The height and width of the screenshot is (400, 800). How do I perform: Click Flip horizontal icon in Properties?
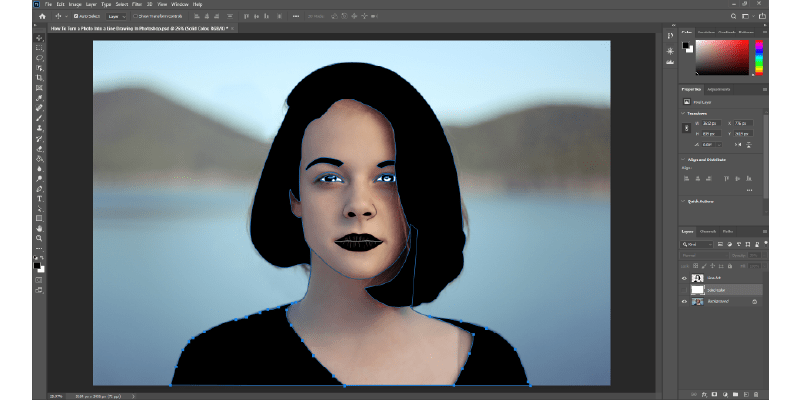point(738,145)
